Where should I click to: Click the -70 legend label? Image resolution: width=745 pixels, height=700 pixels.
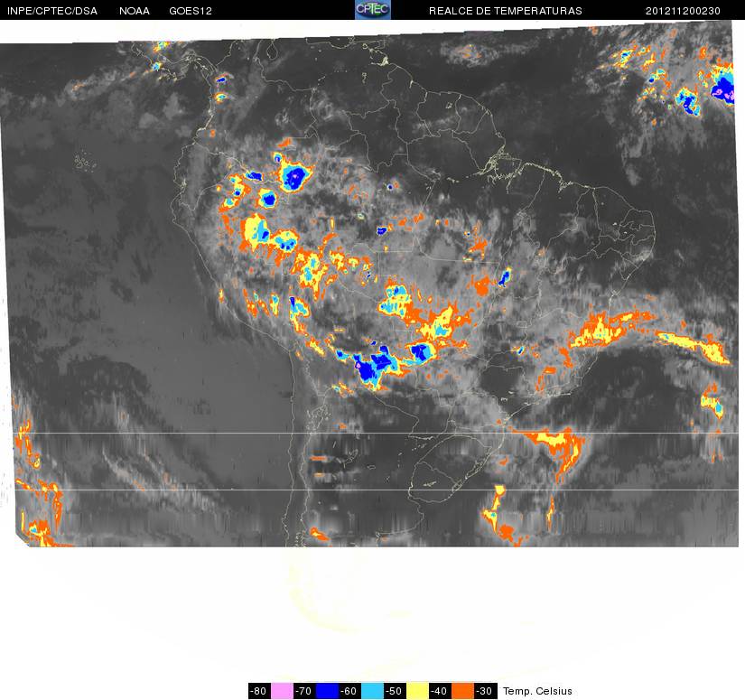(304, 691)
